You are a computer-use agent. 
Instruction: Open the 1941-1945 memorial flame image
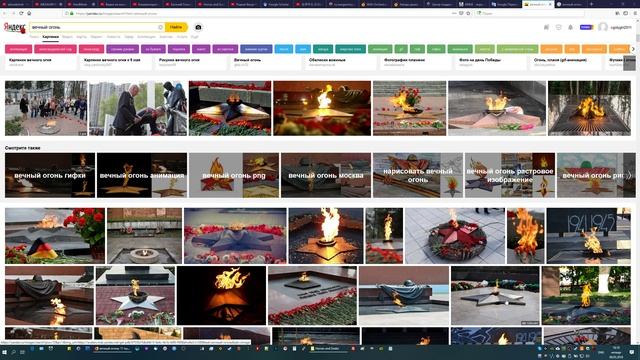pos(589,236)
